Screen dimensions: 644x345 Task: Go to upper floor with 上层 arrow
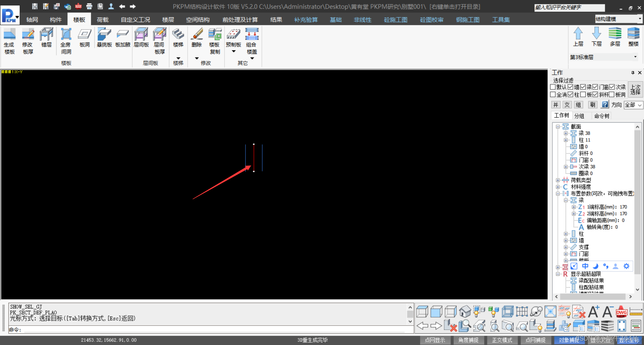click(578, 37)
